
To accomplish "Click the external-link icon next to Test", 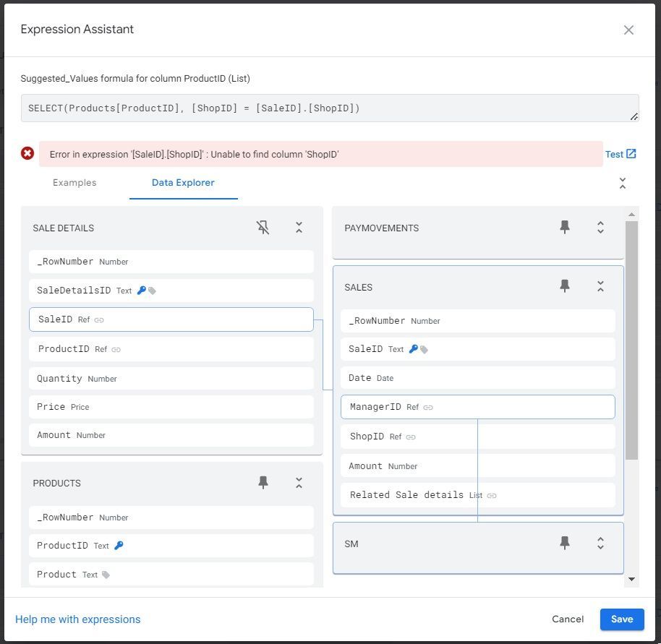I will point(631,154).
